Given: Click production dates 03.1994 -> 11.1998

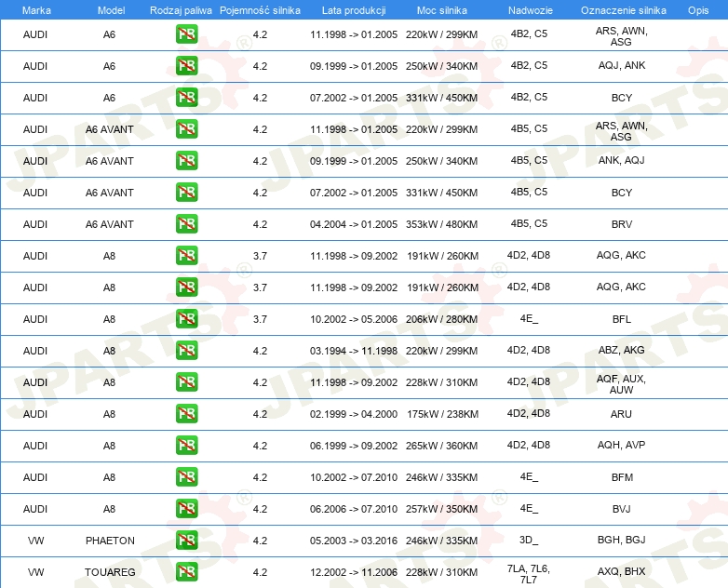Looking at the screenshot, I should pyautogui.click(x=354, y=351).
